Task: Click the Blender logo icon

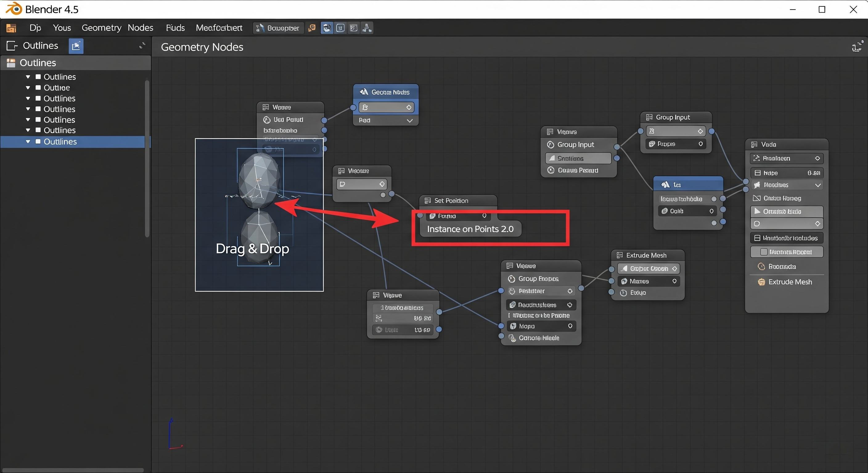Action: click(13, 9)
